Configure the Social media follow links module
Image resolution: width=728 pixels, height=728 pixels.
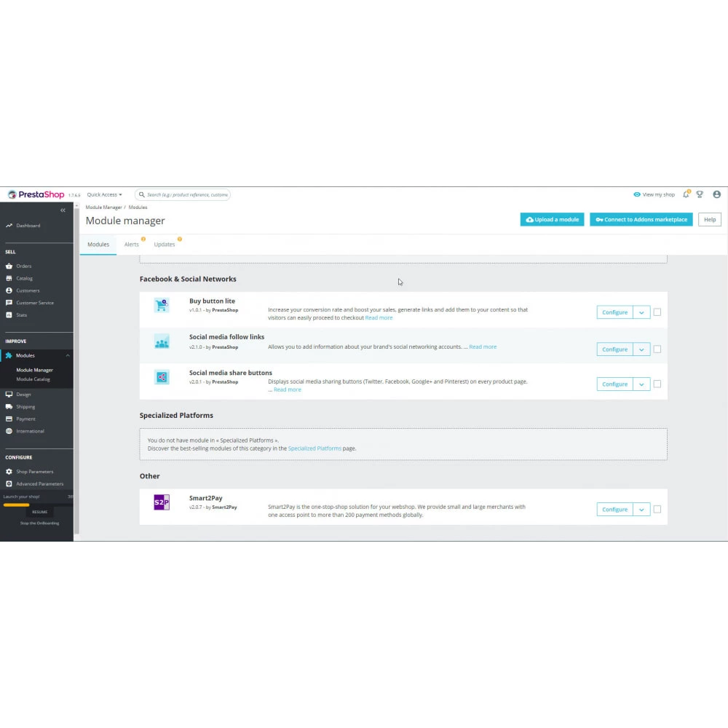click(614, 349)
